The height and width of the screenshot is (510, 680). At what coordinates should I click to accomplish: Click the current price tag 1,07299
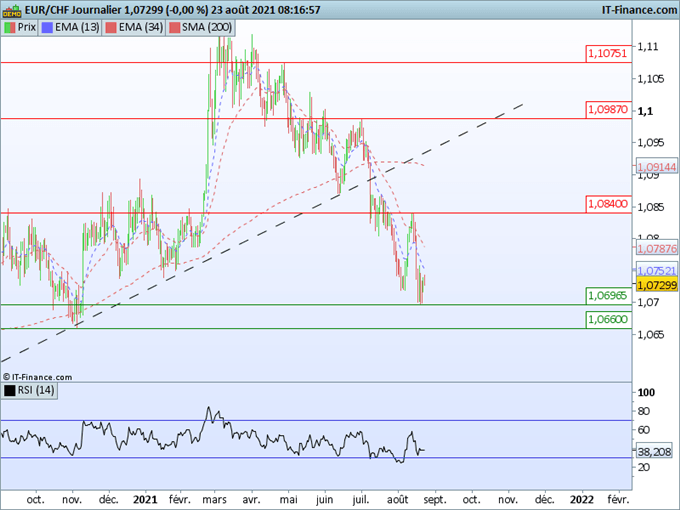[x=657, y=285]
